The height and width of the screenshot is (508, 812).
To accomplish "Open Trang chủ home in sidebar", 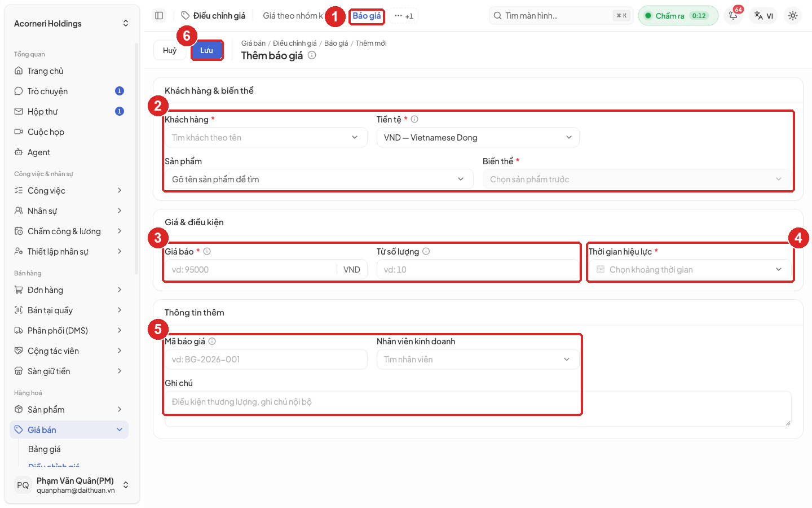I will 69,71.
